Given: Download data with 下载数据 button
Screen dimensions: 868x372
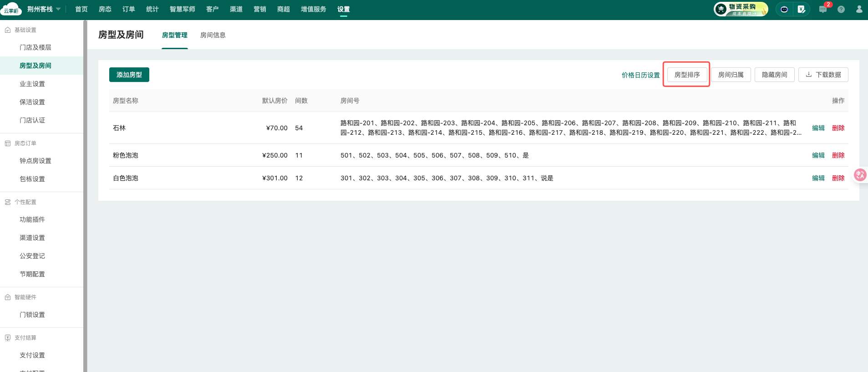Looking at the screenshot, I should 823,75.
